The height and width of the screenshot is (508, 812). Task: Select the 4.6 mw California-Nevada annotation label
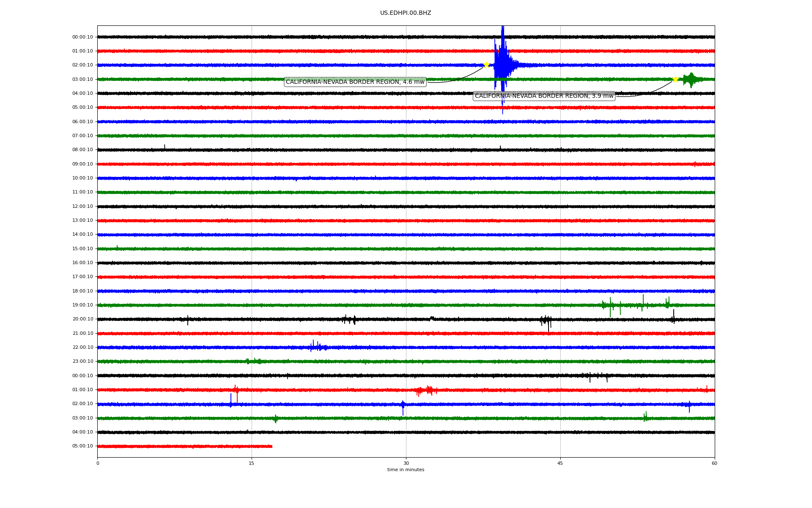tap(355, 82)
